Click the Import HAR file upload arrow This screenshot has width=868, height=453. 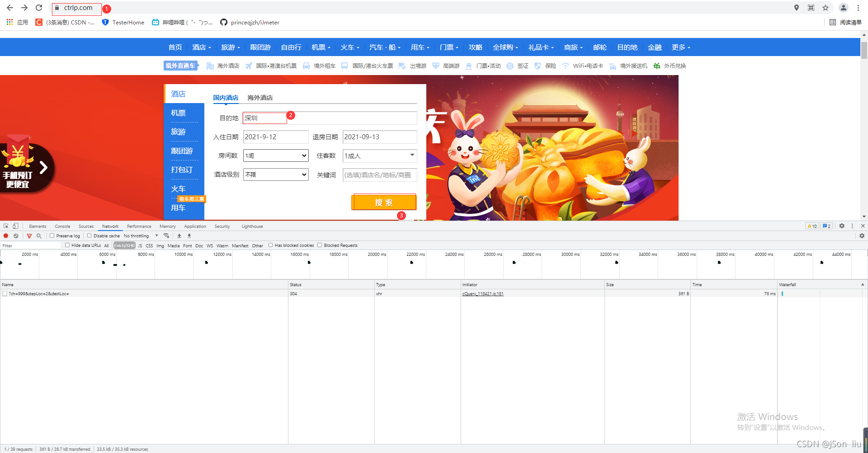[x=179, y=236]
